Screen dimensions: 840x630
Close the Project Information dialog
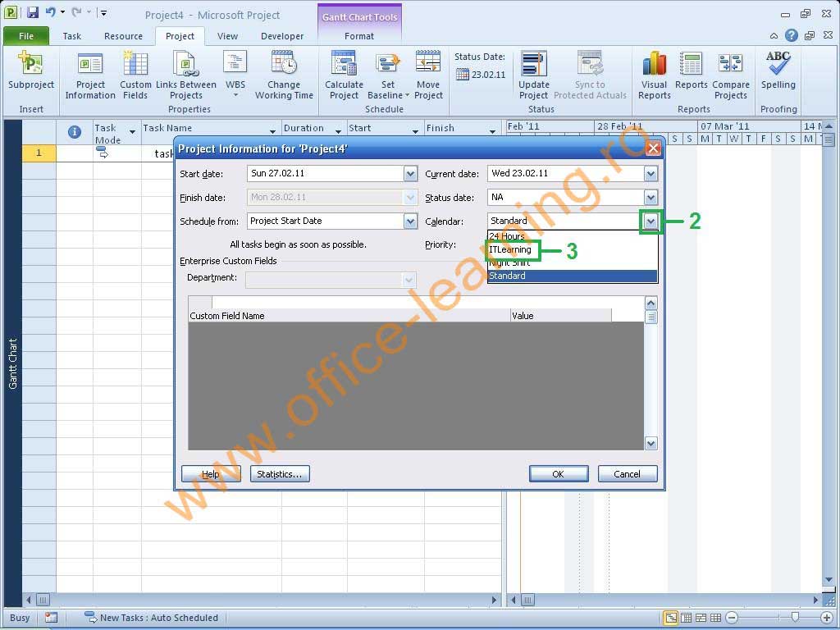pos(653,148)
